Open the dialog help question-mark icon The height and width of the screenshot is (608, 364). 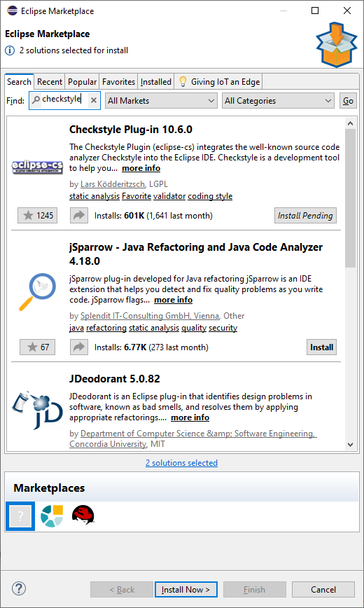pyautogui.click(x=19, y=588)
